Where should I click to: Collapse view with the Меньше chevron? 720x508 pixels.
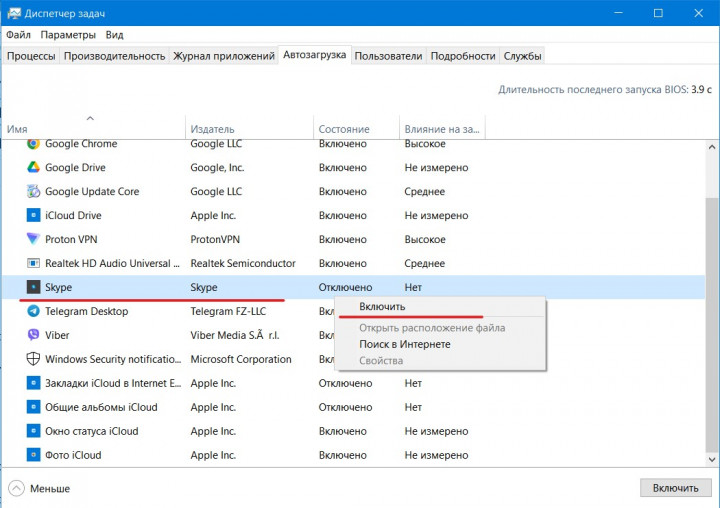click(x=17, y=488)
